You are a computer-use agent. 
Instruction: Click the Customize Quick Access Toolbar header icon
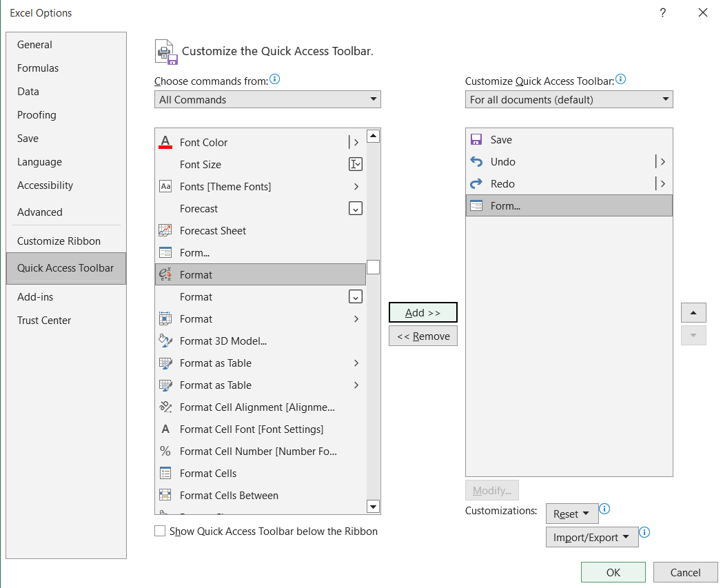tap(166, 52)
